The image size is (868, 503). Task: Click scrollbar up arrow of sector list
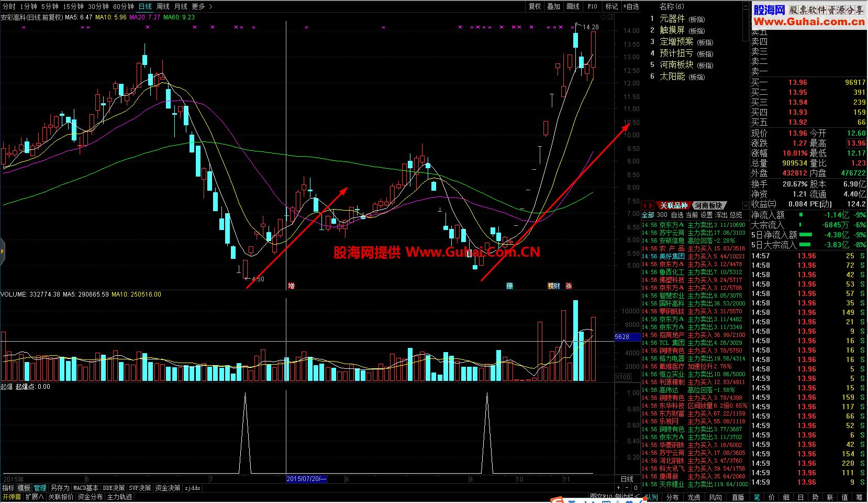pos(746,5)
